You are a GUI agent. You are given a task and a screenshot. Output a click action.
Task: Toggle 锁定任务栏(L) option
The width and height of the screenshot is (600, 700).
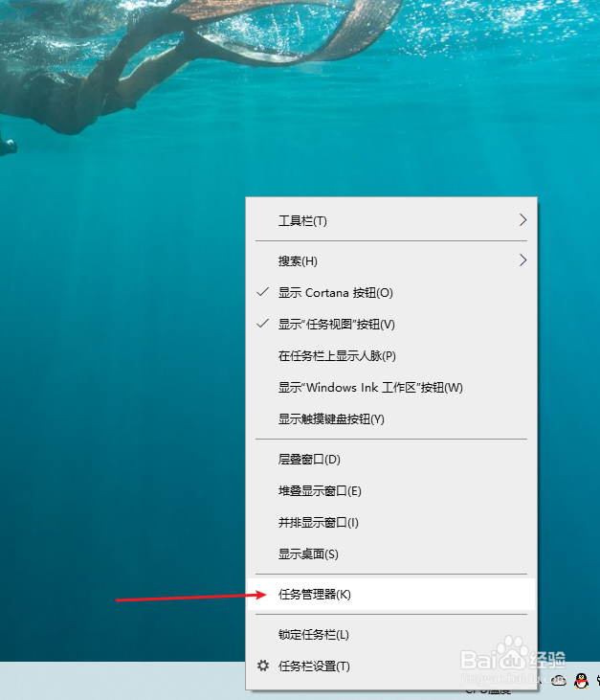click(391, 634)
